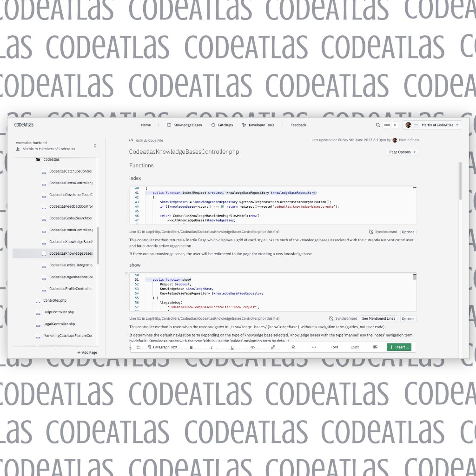
Task: Click the file icon next to Controller.php
Action: point(38,301)
